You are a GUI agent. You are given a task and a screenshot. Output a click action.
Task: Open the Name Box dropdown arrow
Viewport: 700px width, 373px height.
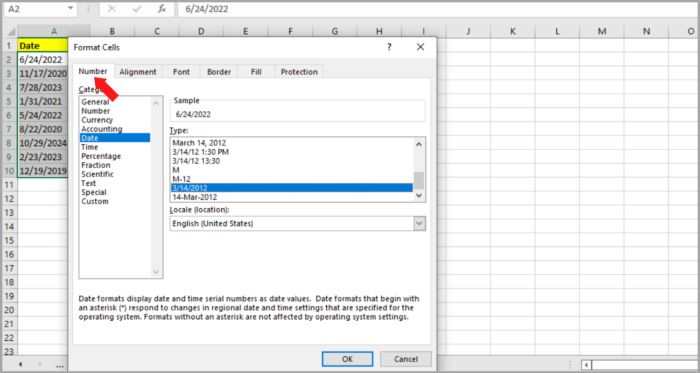point(70,8)
